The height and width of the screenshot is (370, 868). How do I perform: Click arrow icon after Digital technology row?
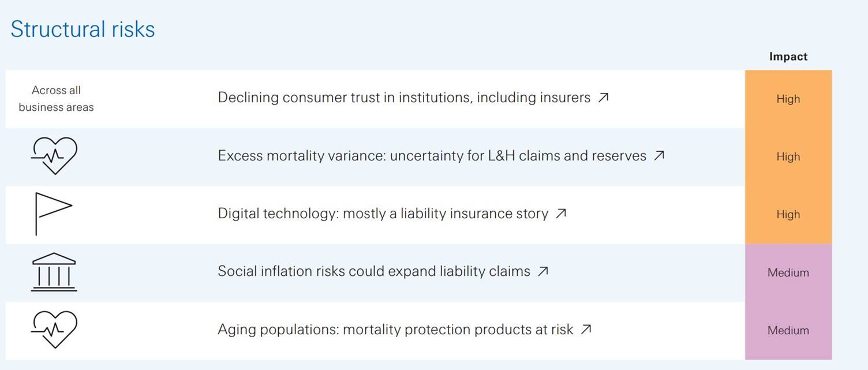tap(560, 214)
